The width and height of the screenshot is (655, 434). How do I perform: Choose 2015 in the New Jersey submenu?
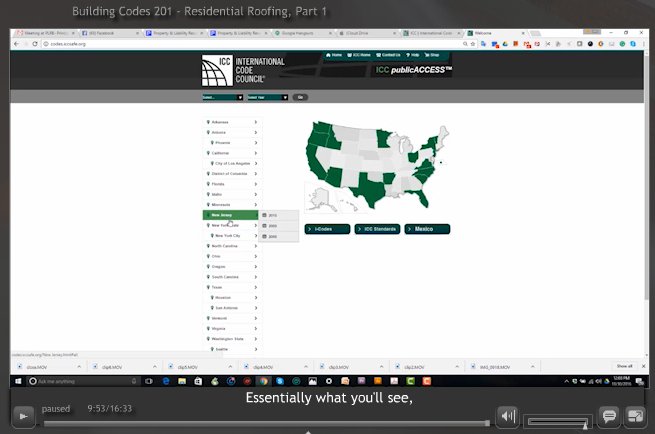(x=279, y=216)
